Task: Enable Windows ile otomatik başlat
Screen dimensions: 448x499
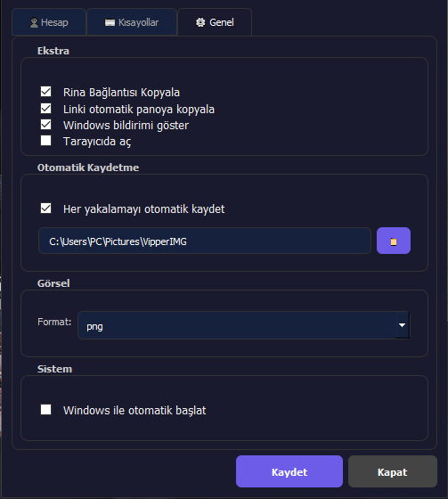Action: tap(45, 410)
